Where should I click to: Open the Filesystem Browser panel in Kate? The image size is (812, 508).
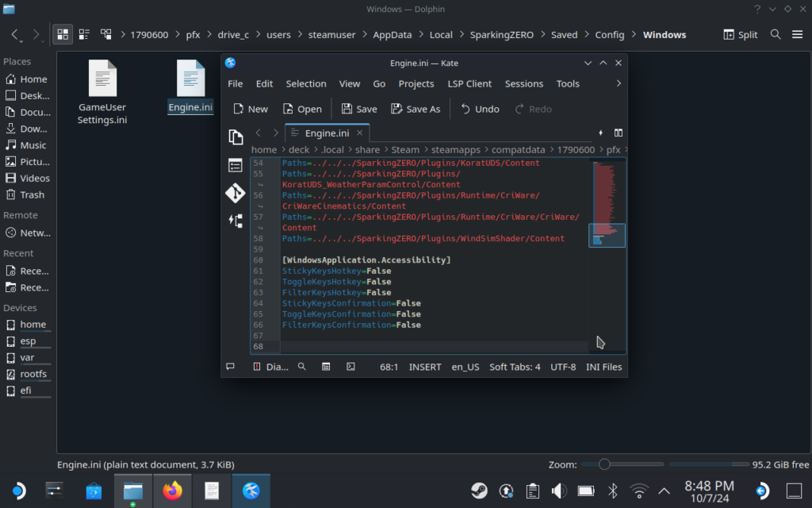[x=236, y=165]
